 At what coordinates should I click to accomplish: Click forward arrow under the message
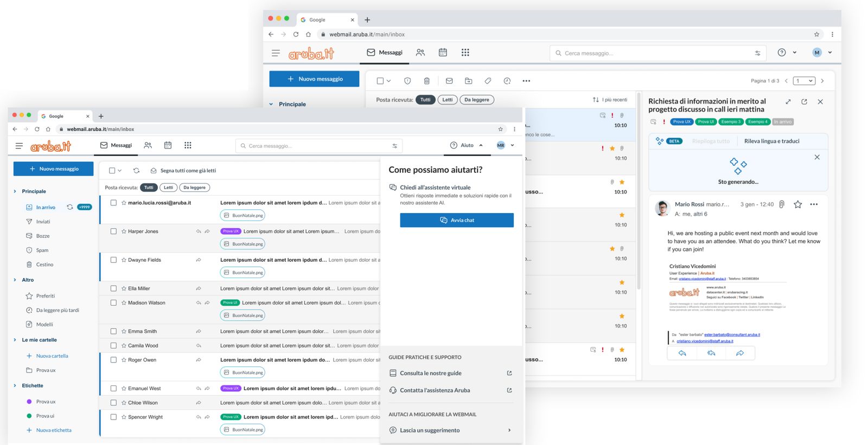click(x=740, y=353)
